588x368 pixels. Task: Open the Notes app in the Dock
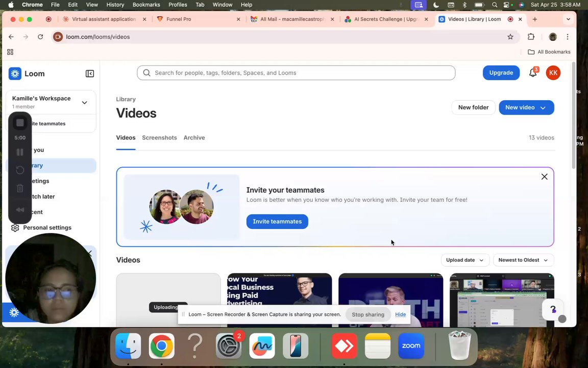point(378,346)
